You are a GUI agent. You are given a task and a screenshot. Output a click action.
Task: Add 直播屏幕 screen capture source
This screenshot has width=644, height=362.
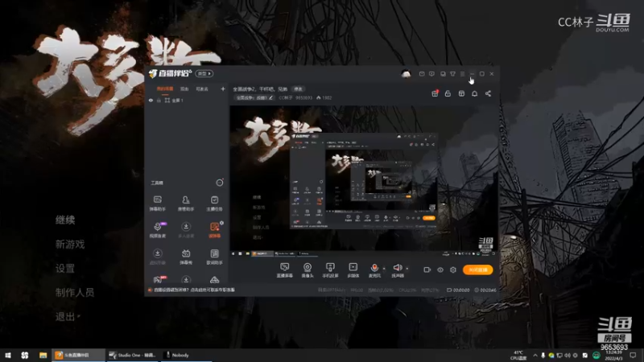(284, 270)
